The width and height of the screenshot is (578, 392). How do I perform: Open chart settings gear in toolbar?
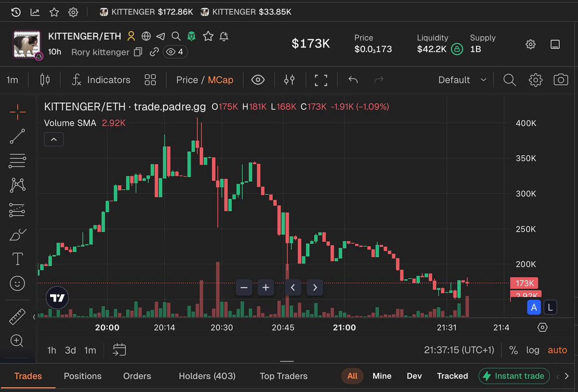point(536,80)
